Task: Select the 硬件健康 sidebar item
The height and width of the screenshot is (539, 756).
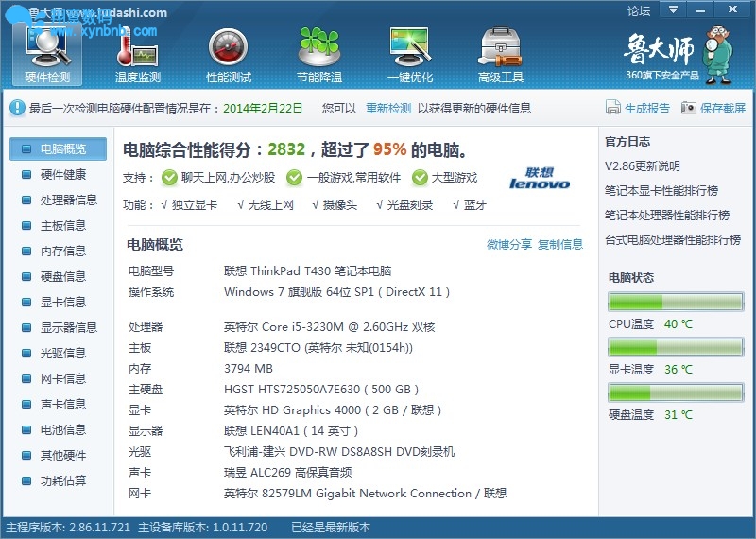Action: (x=59, y=174)
